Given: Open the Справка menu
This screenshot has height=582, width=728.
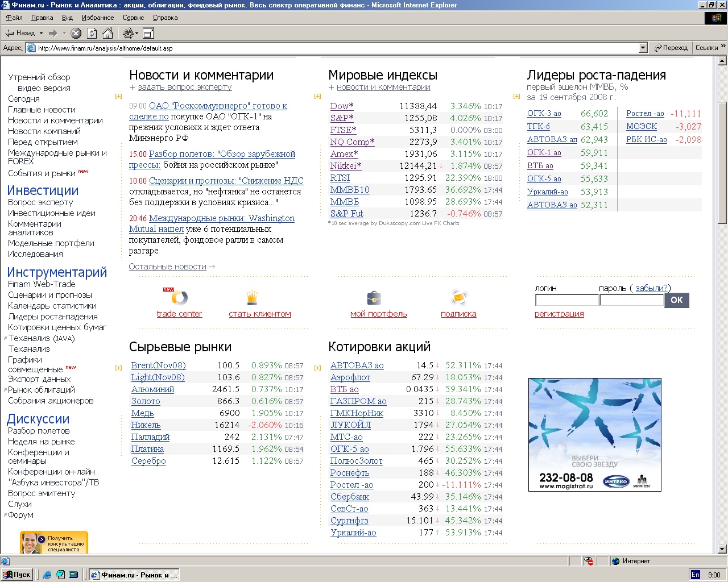Looking at the screenshot, I should pyautogui.click(x=165, y=18).
